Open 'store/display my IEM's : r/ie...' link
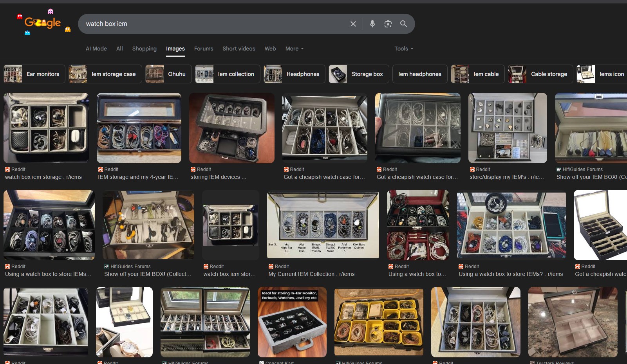The image size is (627, 364). tap(507, 177)
